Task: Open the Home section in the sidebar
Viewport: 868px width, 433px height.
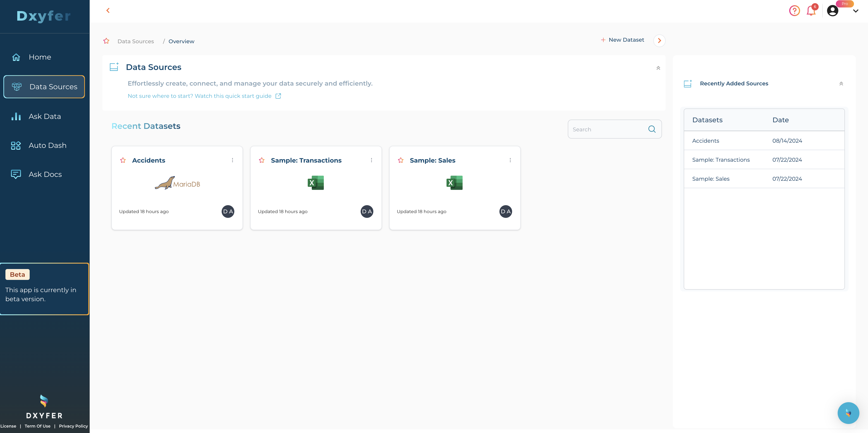Action: (39, 57)
